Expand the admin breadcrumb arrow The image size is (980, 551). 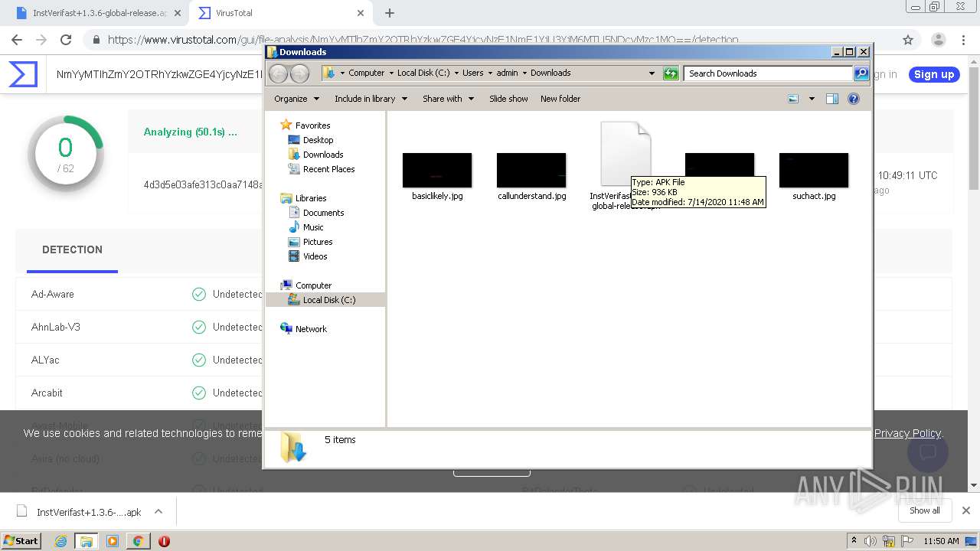pyautogui.click(x=524, y=73)
